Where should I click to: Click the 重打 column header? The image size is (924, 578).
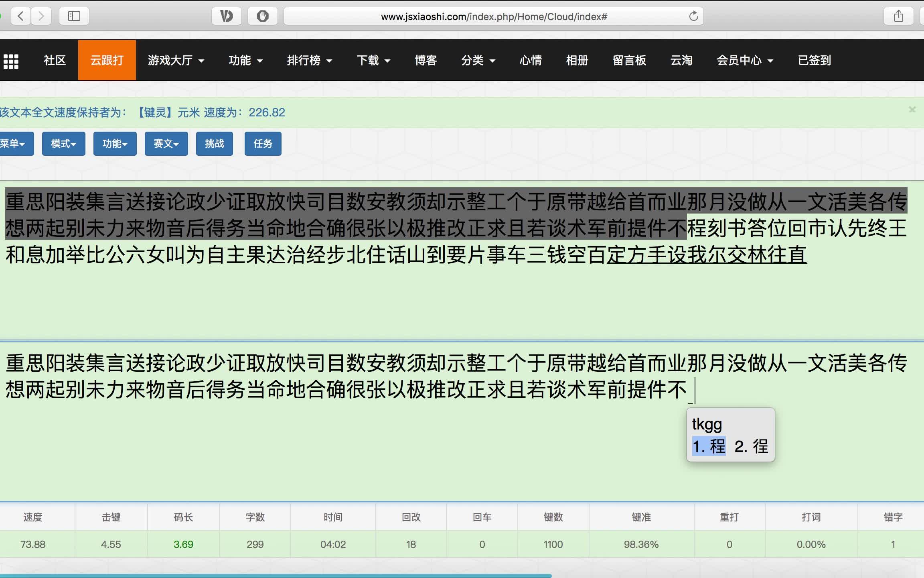729,517
